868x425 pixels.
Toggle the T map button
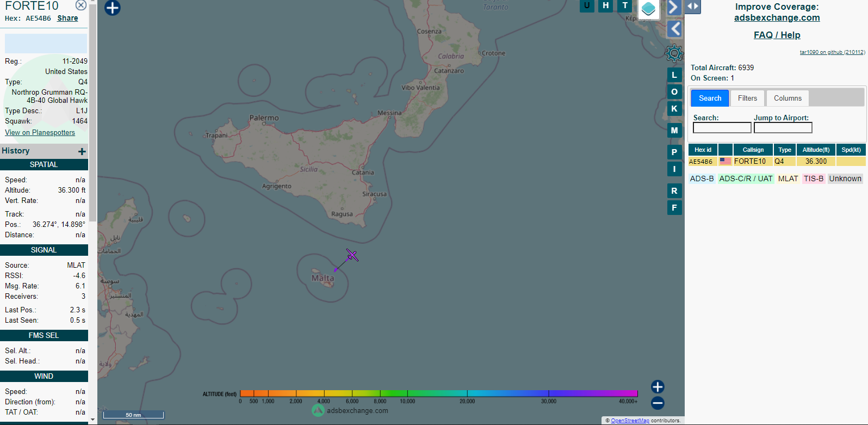tap(625, 5)
